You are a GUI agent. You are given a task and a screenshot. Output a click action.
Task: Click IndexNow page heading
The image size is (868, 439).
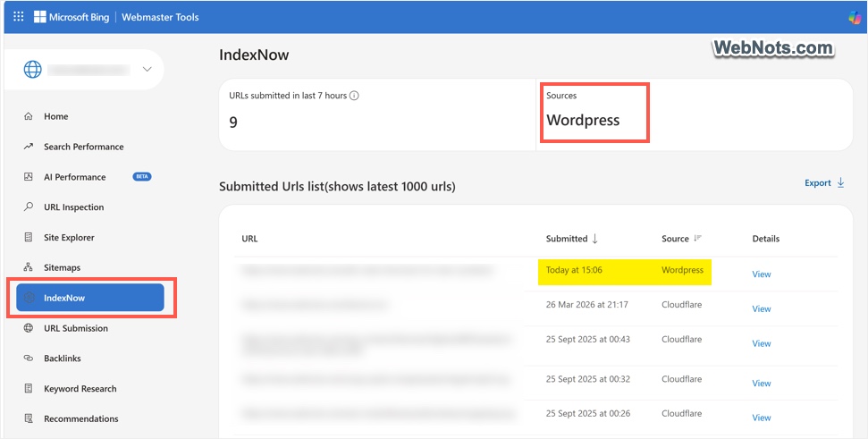pos(254,55)
